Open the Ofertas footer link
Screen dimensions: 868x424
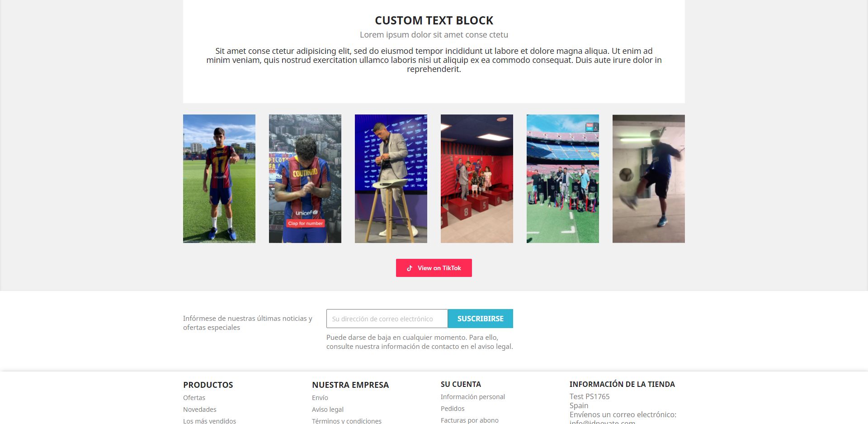194,398
